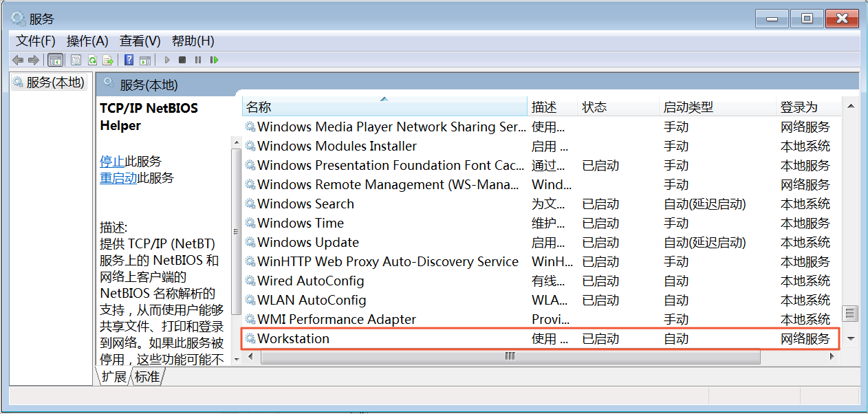The image size is (868, 414).
Task: Select the Windows Modules Installer row
Action: [x=541, y=146]
